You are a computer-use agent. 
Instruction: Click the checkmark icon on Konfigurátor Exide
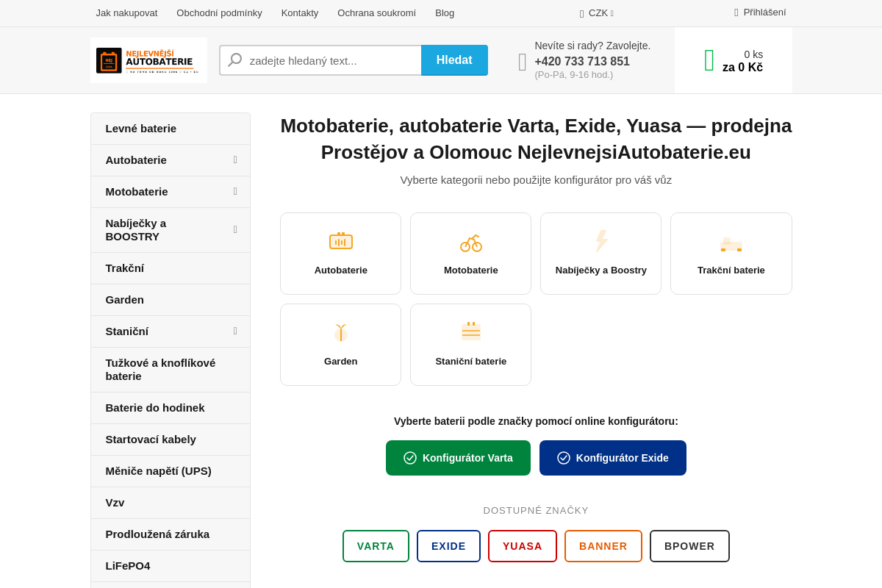coord(564,458)
